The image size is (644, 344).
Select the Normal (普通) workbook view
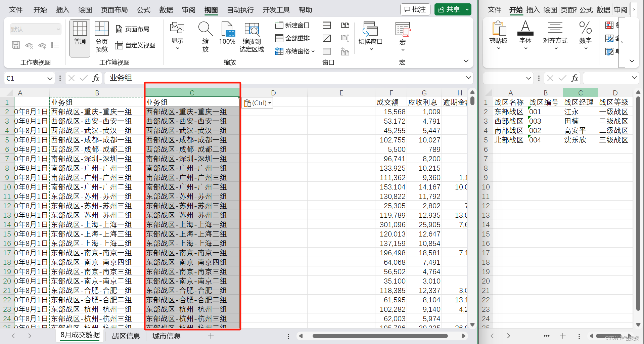(x=80, y=38)
